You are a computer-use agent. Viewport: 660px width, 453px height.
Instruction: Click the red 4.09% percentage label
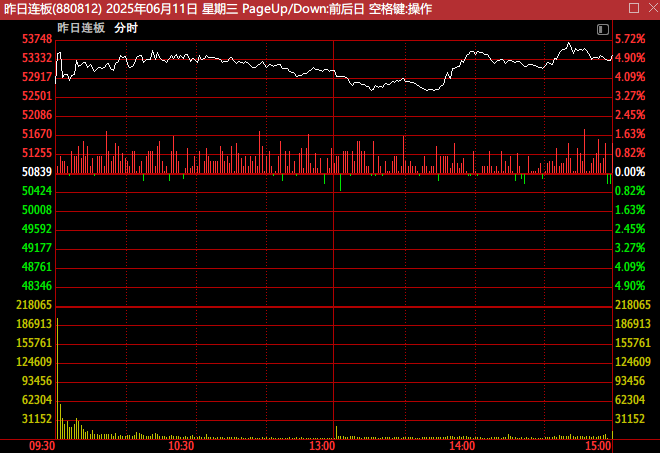tap(630, 77)
